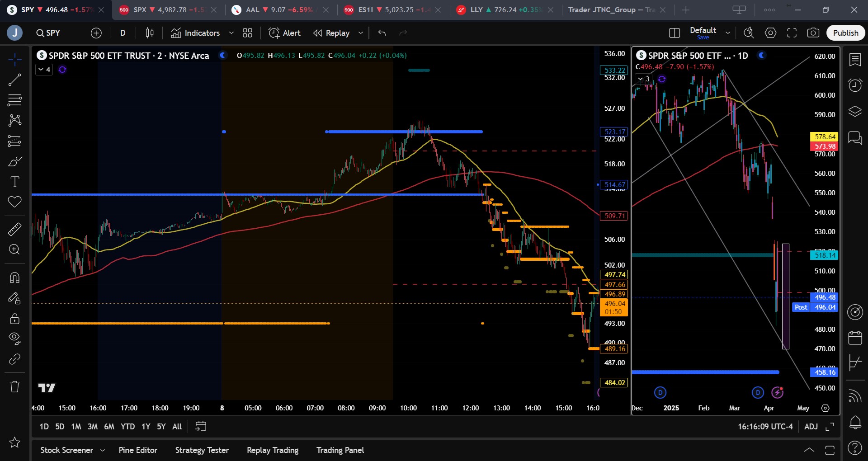Open the Trading Panel tab
Screen dimensions: 868x461
(x=340, y=450)
